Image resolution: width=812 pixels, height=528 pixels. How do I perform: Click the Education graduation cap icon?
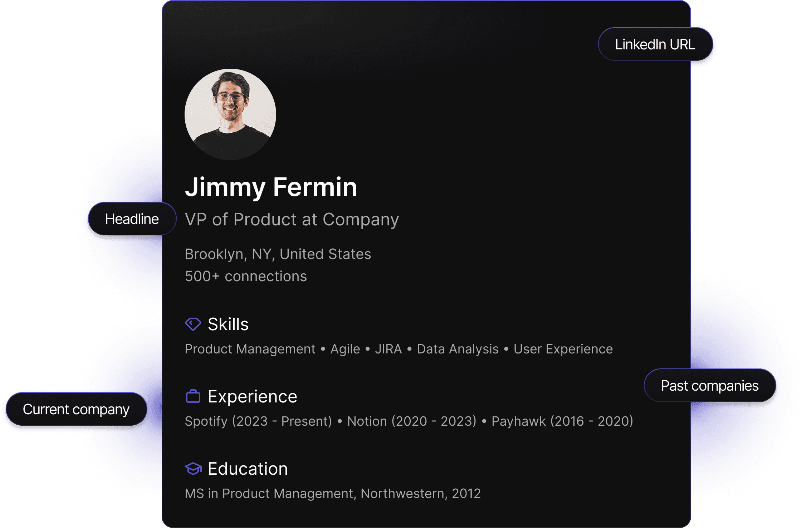click(193, 469)
